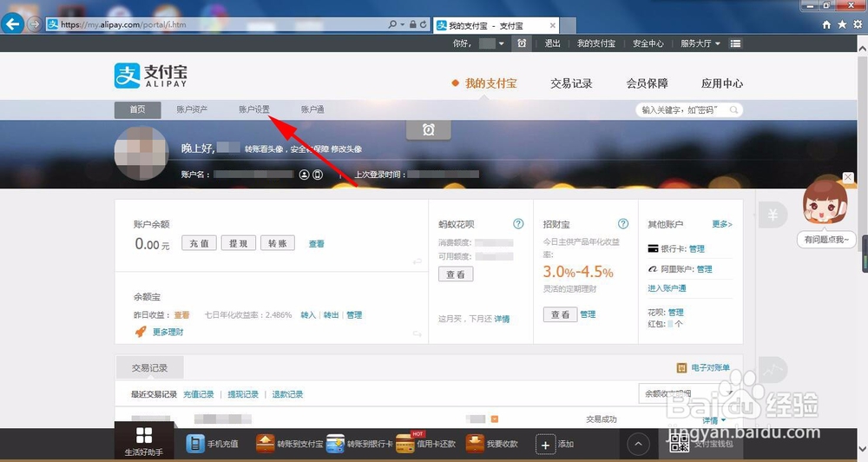Click the address bar search dropdown arrow
Screen dimensions: 868x462
click(x=403, y=25)
